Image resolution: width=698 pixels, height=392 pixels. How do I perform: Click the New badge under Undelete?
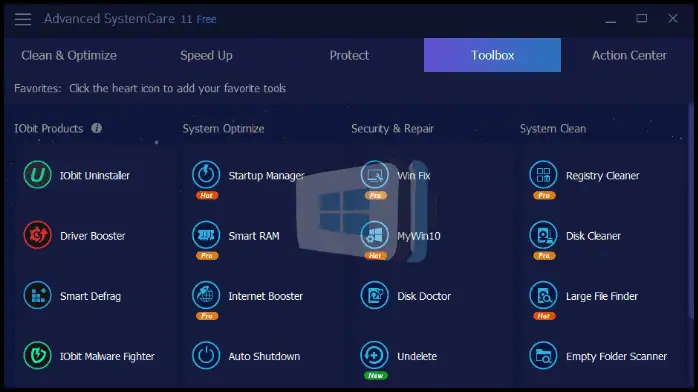click(375, 376)
